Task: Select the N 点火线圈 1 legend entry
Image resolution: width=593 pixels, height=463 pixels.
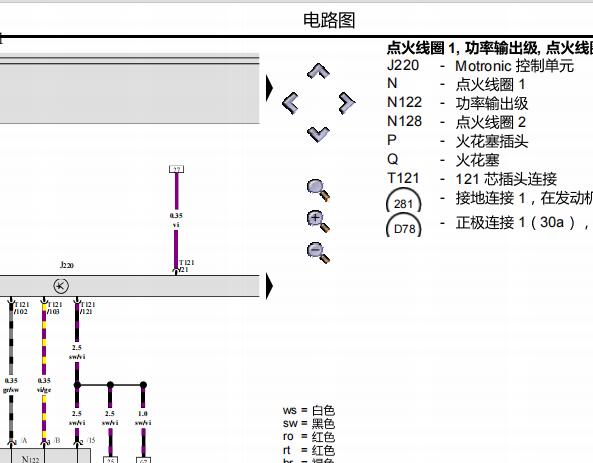Action: [x=456, y=84]
